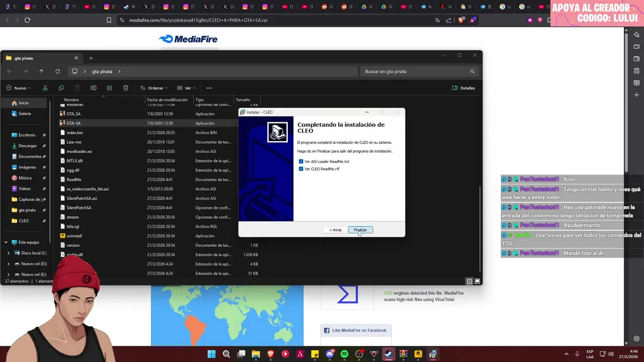Image resolution: width=644 pixels, height=362 pixels.
Task: Open Descargas in the Explorer sidebar
Action: click(27, 146)
